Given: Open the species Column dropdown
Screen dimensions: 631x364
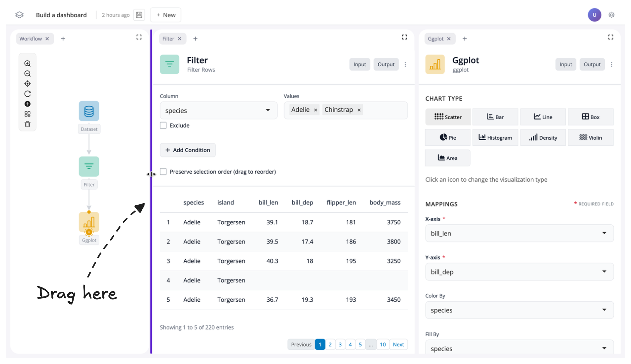Looking at the screenshot, I should point(218,111).
